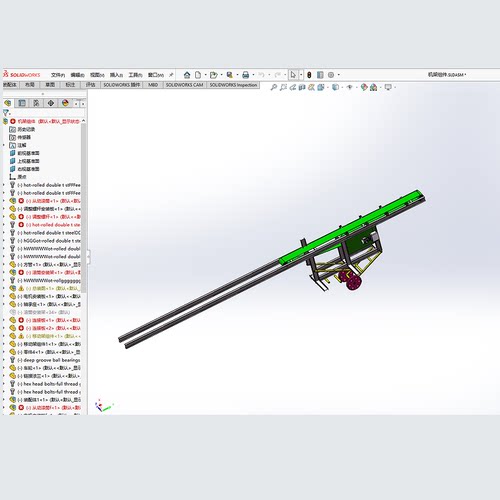Viewport: 500px width, 500px height.
Task: Switch to the 草图 ribbon tab
Action: pyautogui.click(x=50, y=85)
